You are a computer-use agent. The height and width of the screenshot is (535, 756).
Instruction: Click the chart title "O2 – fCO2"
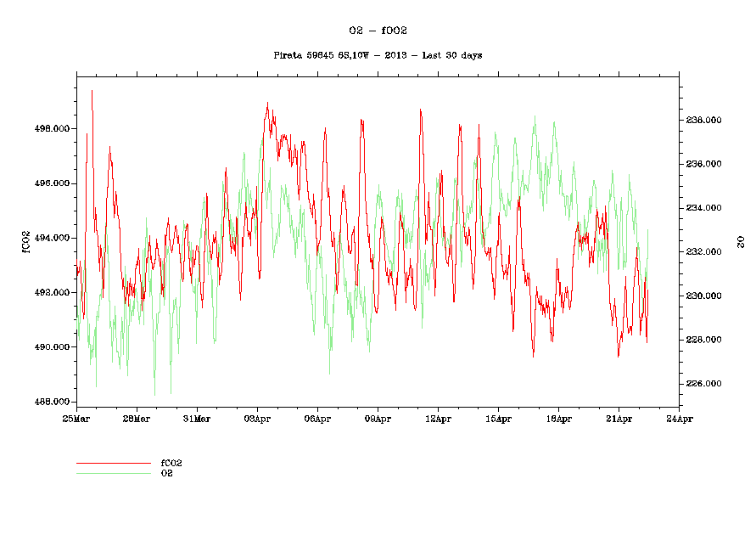378,30
